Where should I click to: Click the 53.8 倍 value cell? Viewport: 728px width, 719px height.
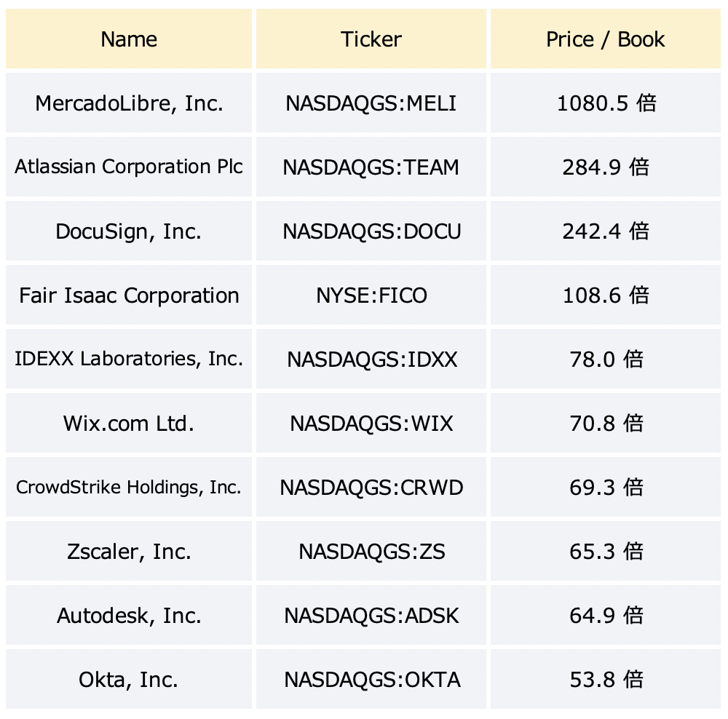pyautogui.click(x=606, y=679)
